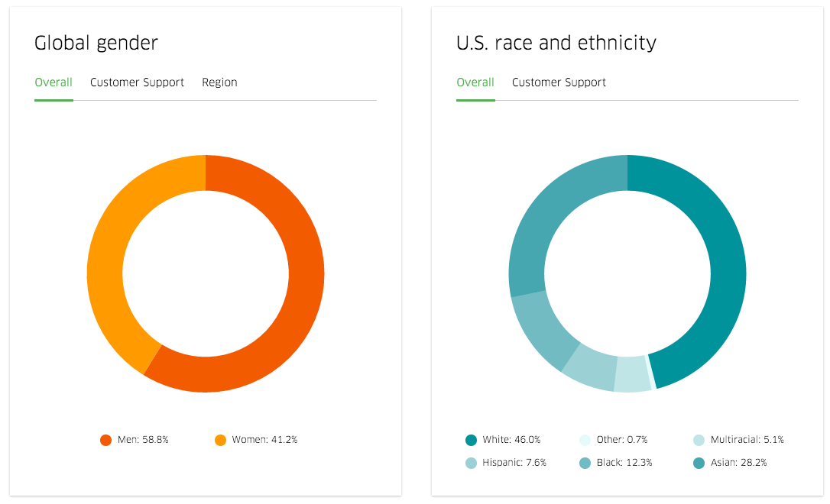
Task: Open Customer Support tab in race and ethnicity card
Action: point(559,82)
